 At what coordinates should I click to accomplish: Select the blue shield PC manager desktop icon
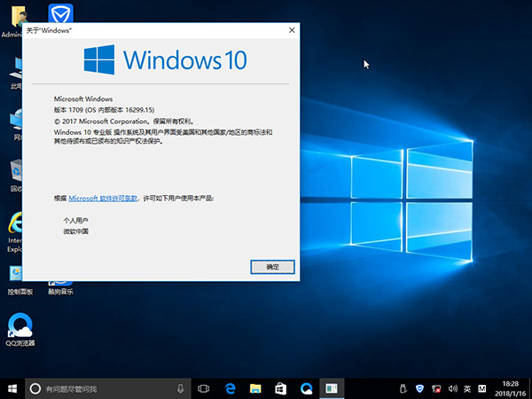pos(60,13)
